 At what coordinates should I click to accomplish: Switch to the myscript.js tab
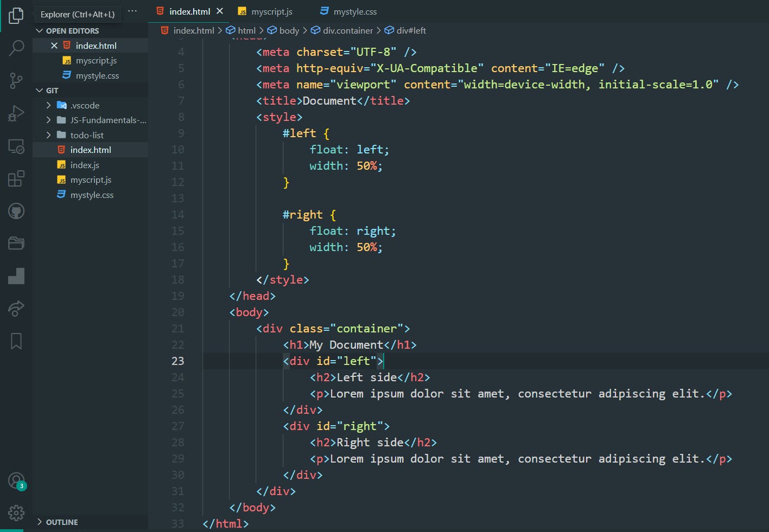tap(272, 11)
